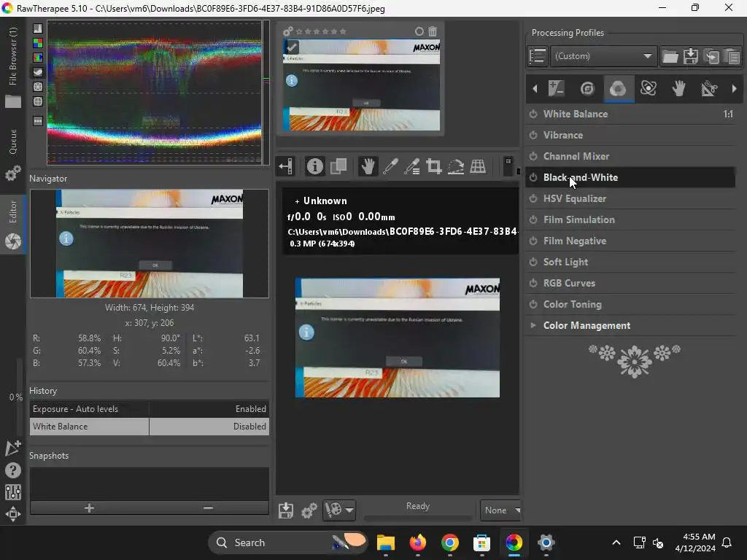
Task: Save current image button
Action: (x=286, y=510)
